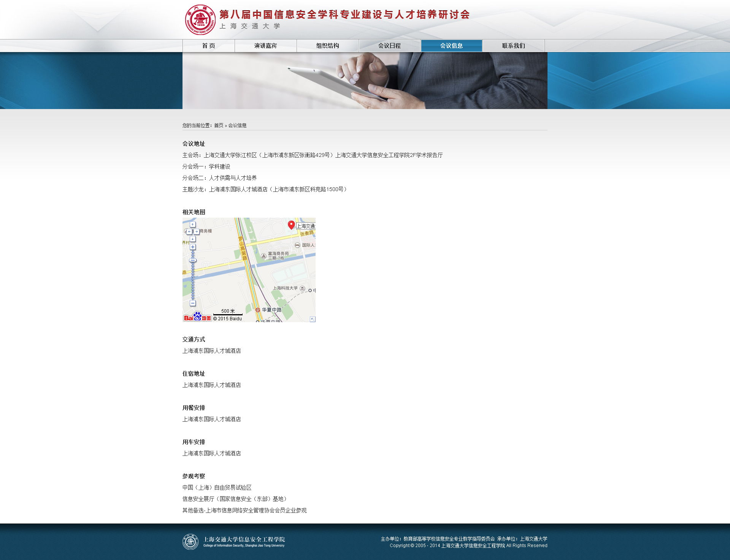The image size is (730, 560).
Task: Click the 首页 breadcrumb link
Action: coord(219,125)
